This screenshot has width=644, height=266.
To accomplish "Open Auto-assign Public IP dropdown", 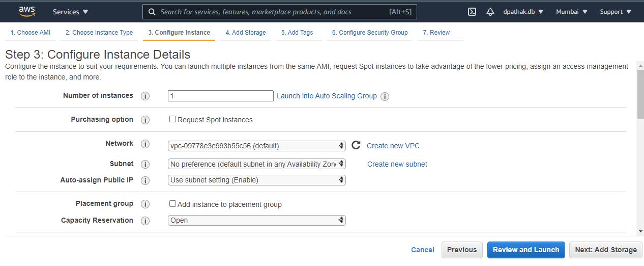I will pyautogui.click(x=256, y=180).
